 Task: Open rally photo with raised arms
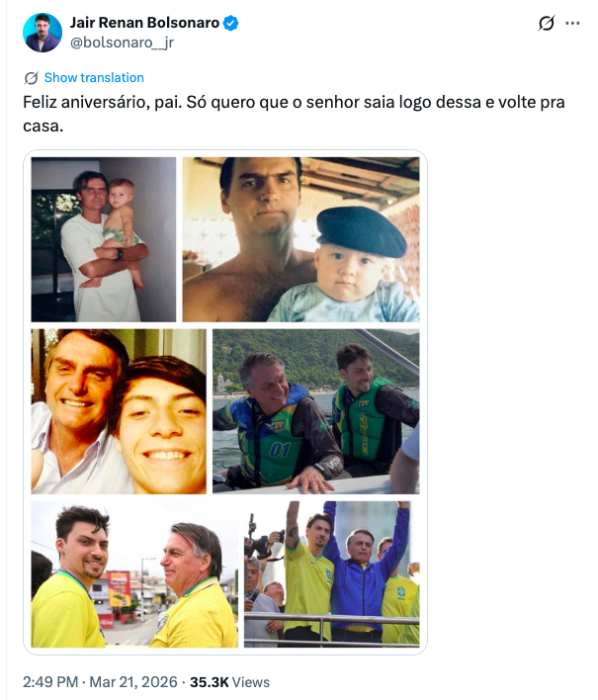tap(331, 574)
